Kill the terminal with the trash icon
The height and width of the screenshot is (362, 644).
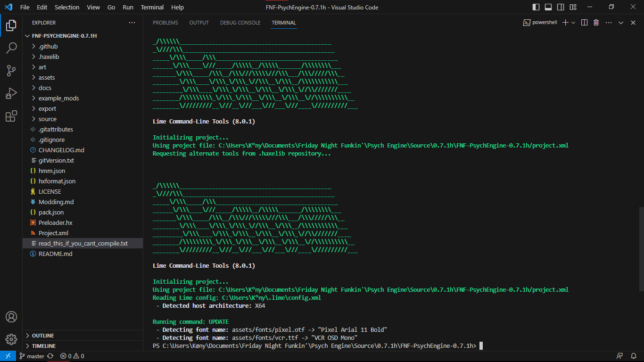point(596,22)
